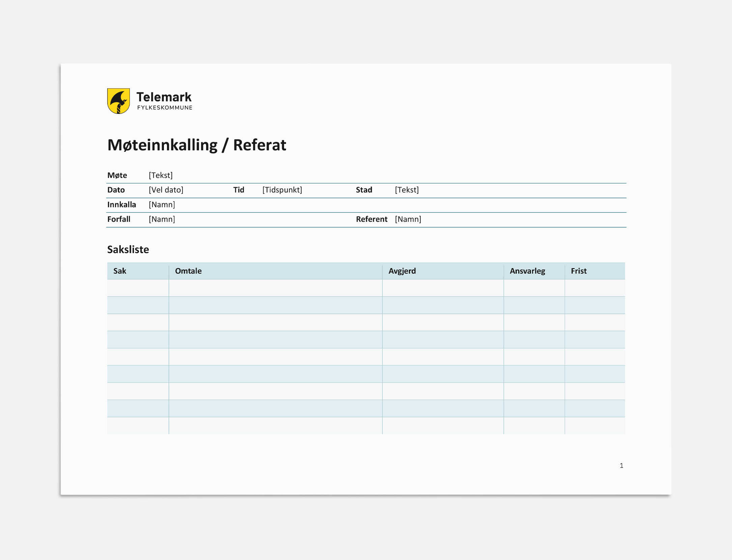732x560 pixels.
Task: Click the [Tidspunkt] time placeholder
Action: click(282, 190)
